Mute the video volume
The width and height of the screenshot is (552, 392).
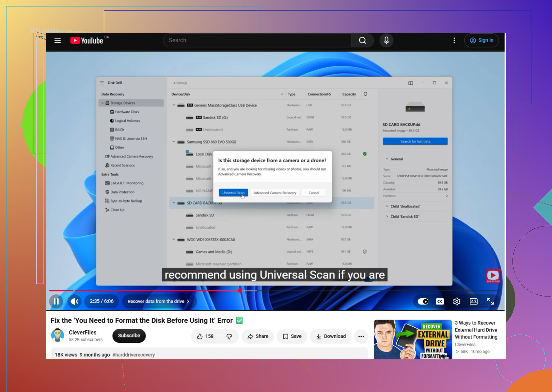pyautogui.click(x=74, y=301)
